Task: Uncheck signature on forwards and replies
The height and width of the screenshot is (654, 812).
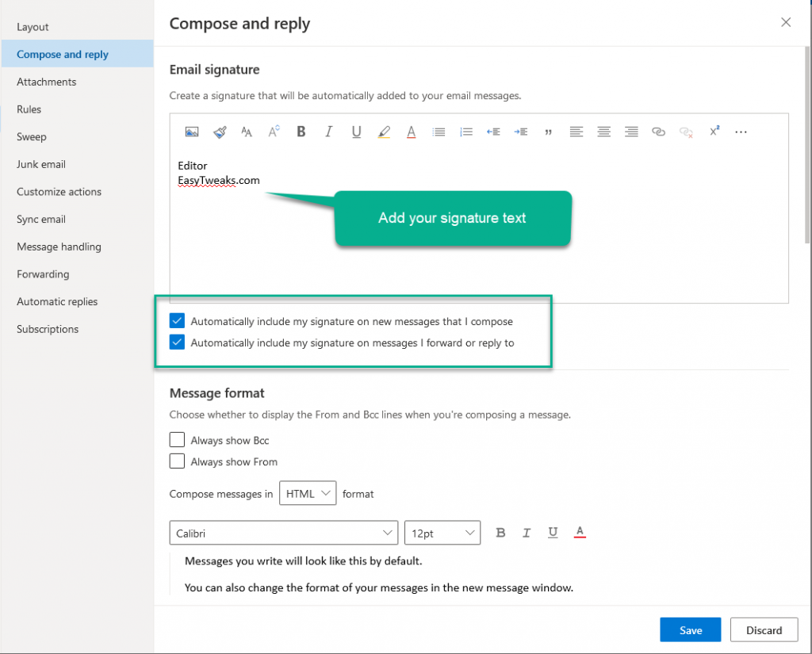Action: tap(177, 342)
